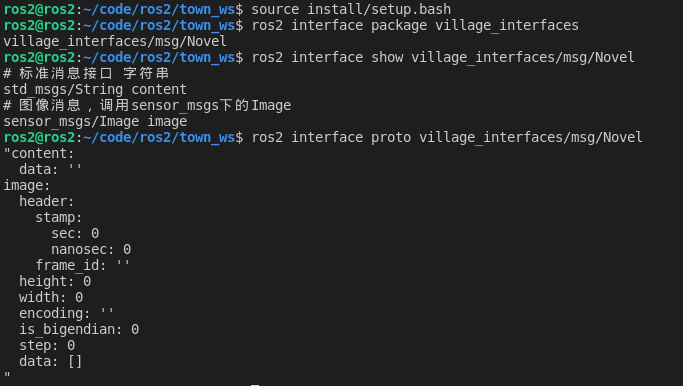Click the 'std_msgs/String content' line
683x386 pixels.
point(95,89)
